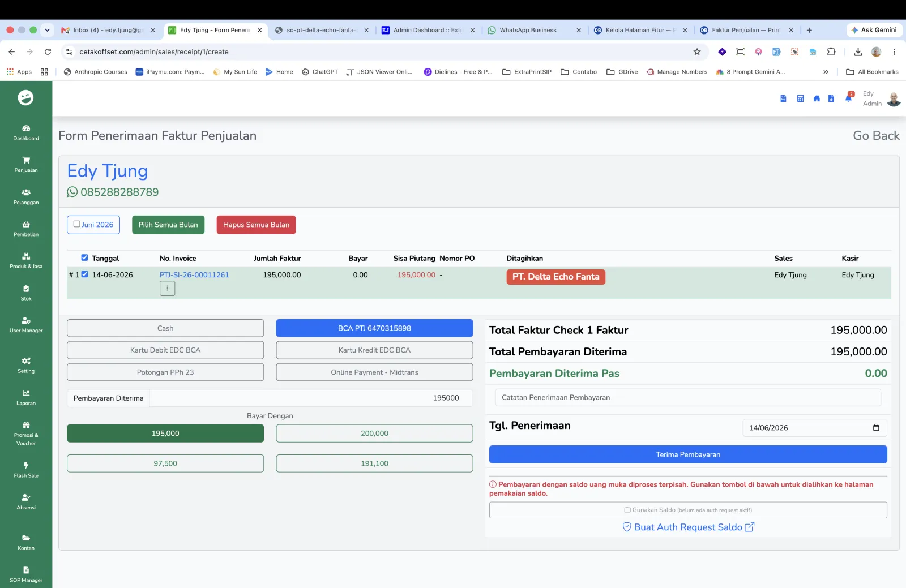The height and width of the screenshot is (588, 906).
Task: Uncheck invoice row 14-06-2026 checkbox
Action: coord(84,274)
